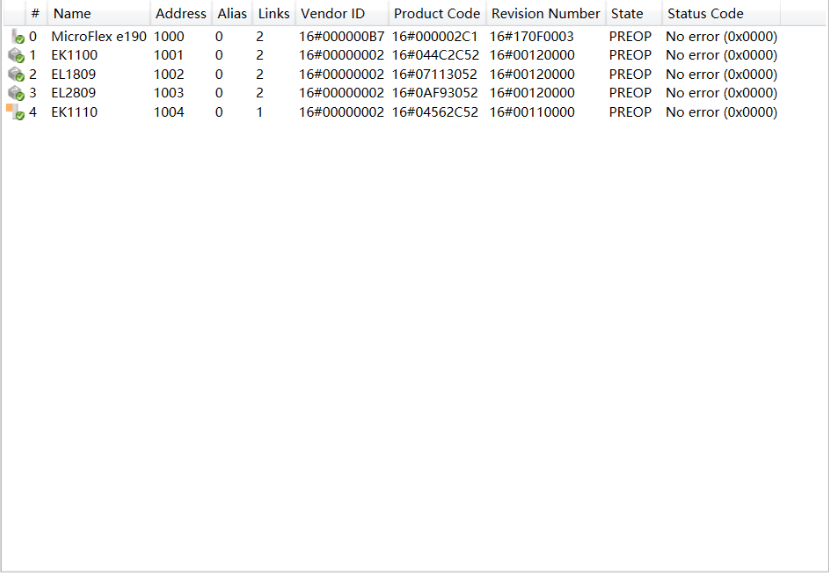
Task: Click the PREOP state of MicroFlex e190
Action: [630, 36]
